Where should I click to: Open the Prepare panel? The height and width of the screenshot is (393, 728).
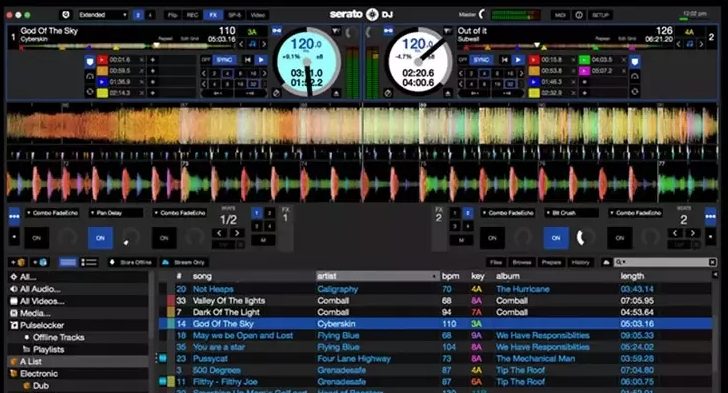551,262
